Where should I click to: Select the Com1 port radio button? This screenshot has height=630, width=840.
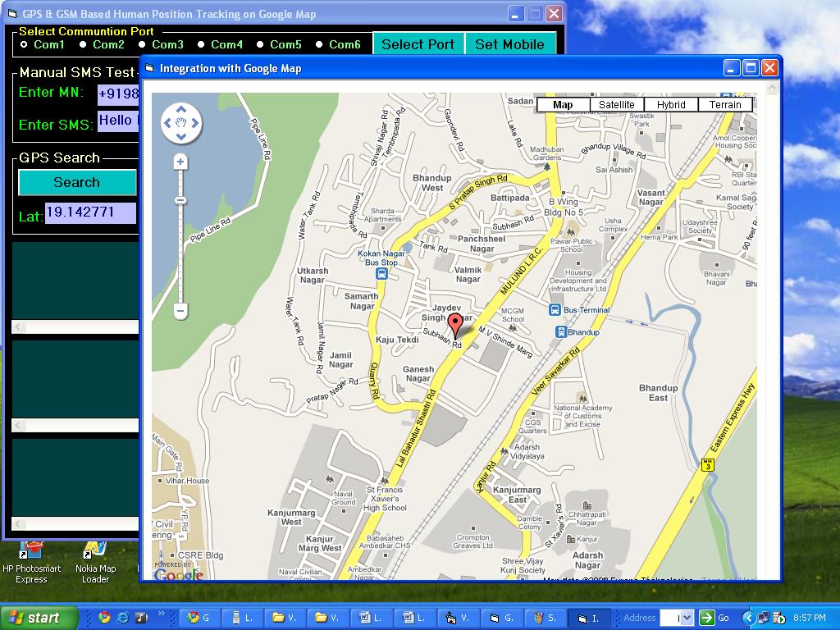pyautogui.click(x=24, y=44)
